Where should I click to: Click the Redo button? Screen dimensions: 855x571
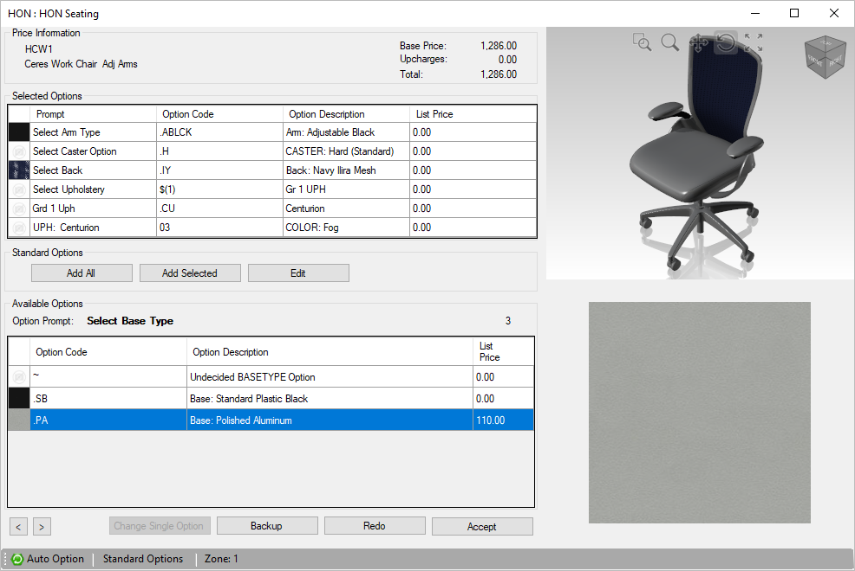(x=375, y=526)
